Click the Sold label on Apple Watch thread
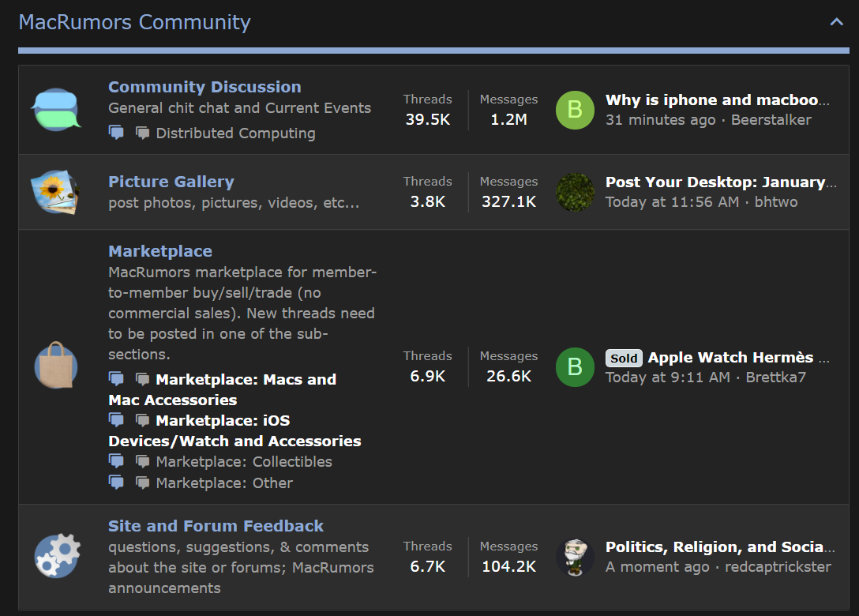This screenshot has height=616, width=859. tap(624, 358)
